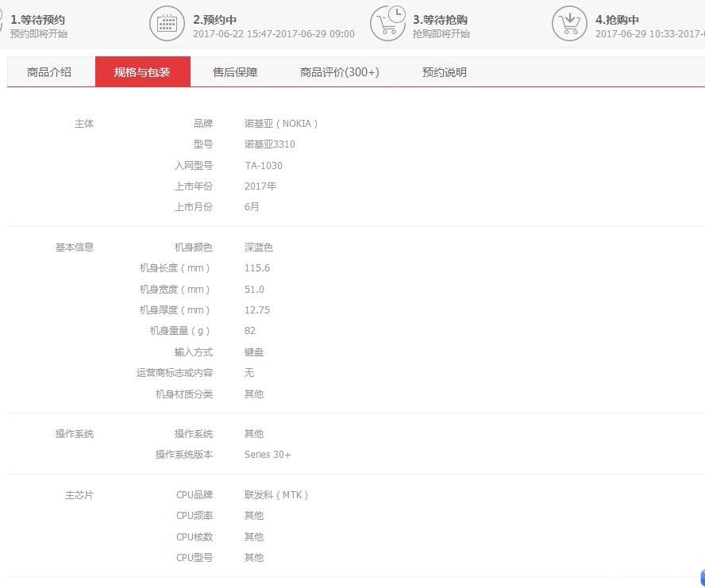Click the date range 2017-06-22 15:47-2017-06-29 09:00
Image resolution: width=705 pixels, height=588 pixels.
tap(274, 33)
